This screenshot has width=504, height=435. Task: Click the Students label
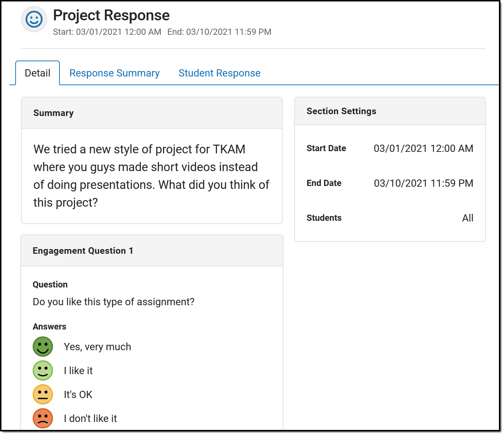tap(324, 218)
